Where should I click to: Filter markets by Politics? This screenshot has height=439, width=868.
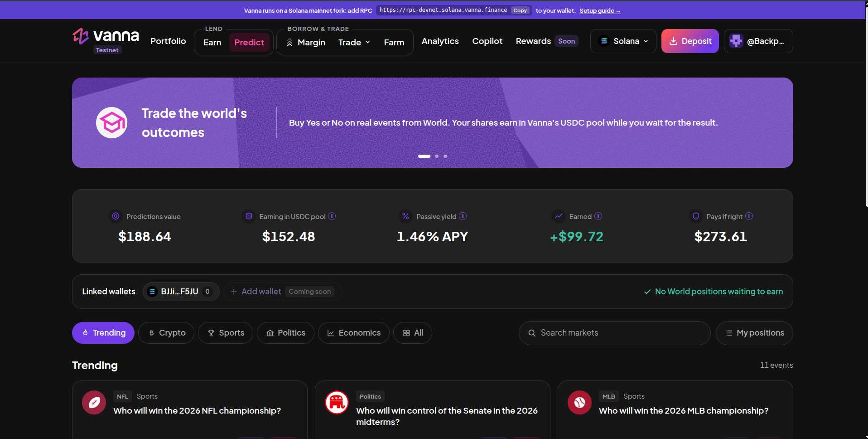pyautogui.click(x=285, y=333)
